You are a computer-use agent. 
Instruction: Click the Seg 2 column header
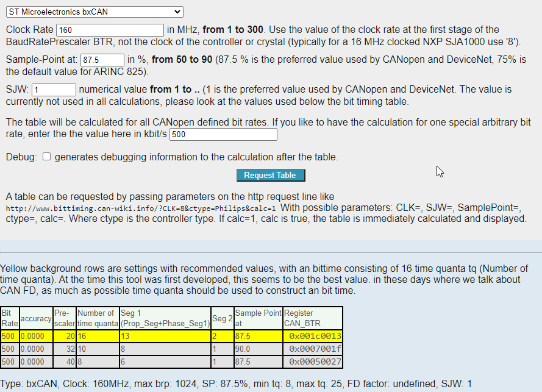[x=223, y=318]
